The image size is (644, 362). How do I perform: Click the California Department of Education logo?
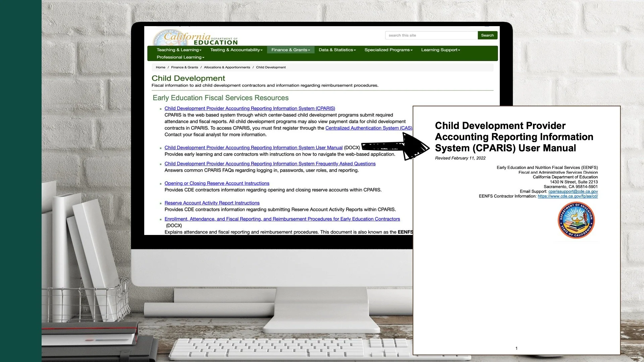coord(196,38)
